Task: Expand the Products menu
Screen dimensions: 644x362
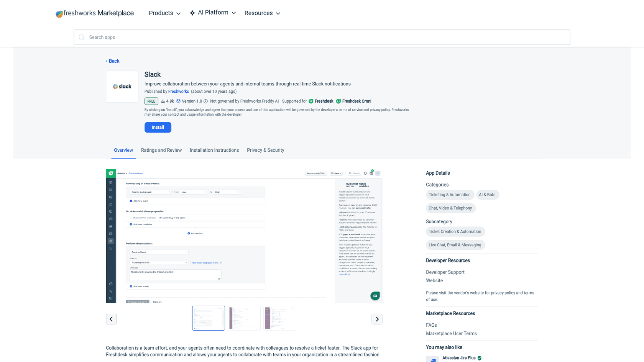Action: (x=164, y=13)
